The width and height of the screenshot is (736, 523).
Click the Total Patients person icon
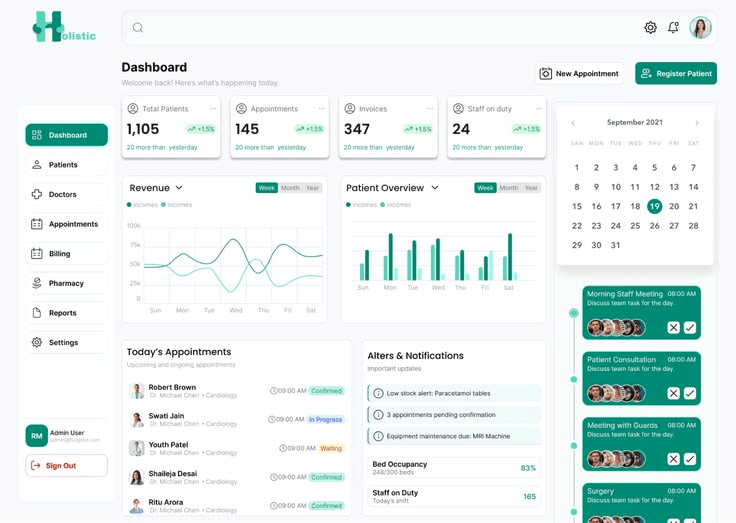pos(133,108)
